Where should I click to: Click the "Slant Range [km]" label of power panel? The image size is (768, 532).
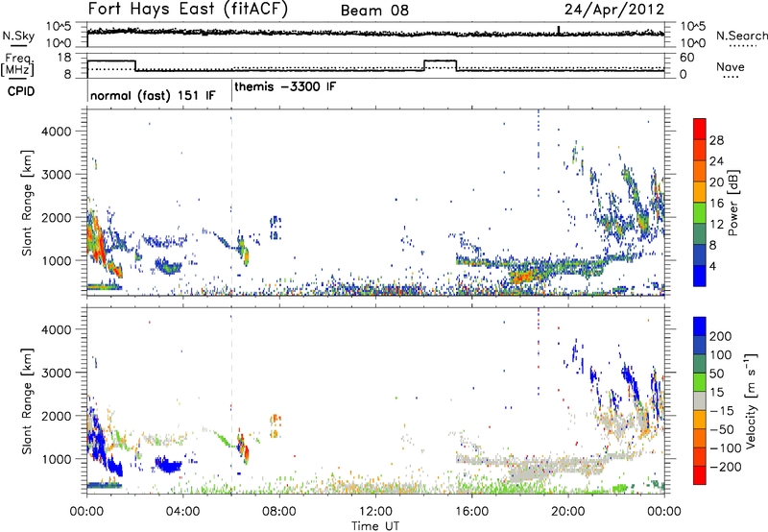(x=28, y=203)
